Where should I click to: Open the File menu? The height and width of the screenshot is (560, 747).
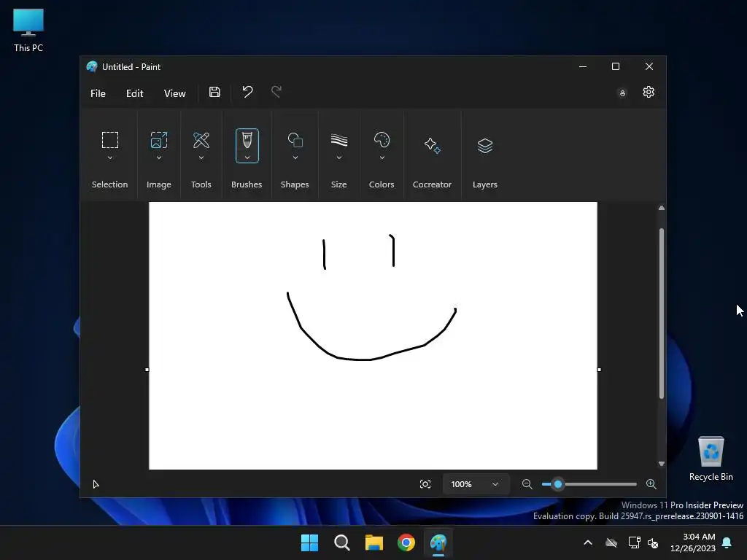(98, 93)
